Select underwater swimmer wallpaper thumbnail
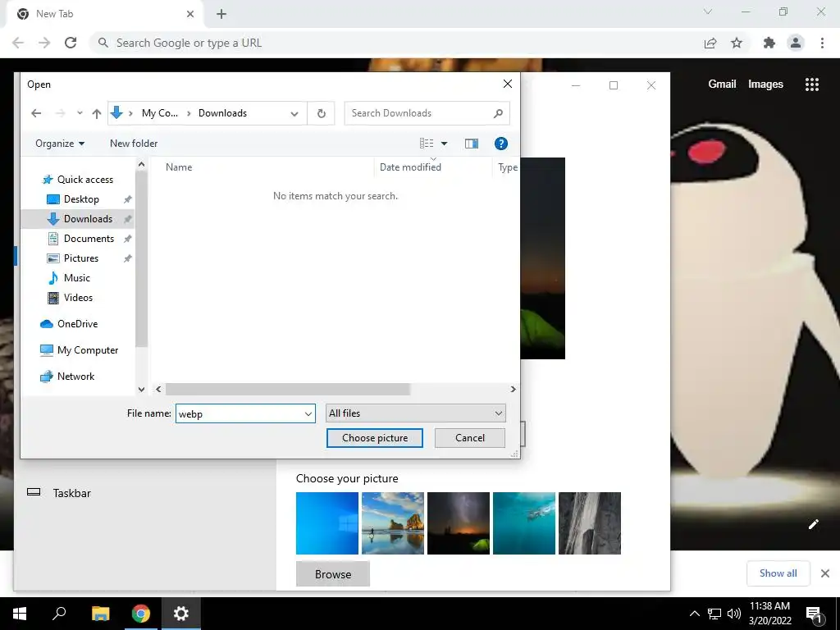840x630 pixels. click(524, 523)
